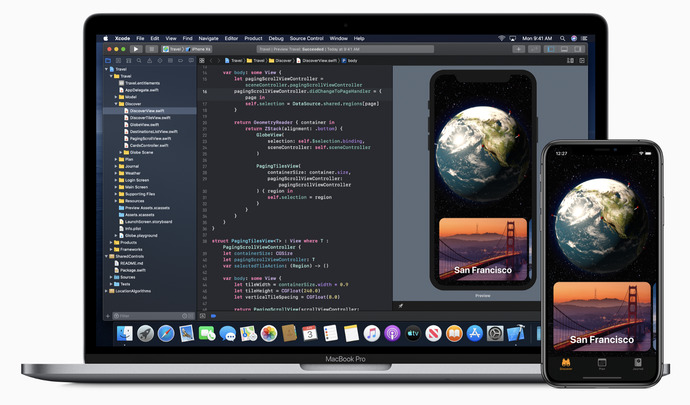690x405 pixels.
Task: Click the body item in the jump bar
Action: (x=350, y=61)
